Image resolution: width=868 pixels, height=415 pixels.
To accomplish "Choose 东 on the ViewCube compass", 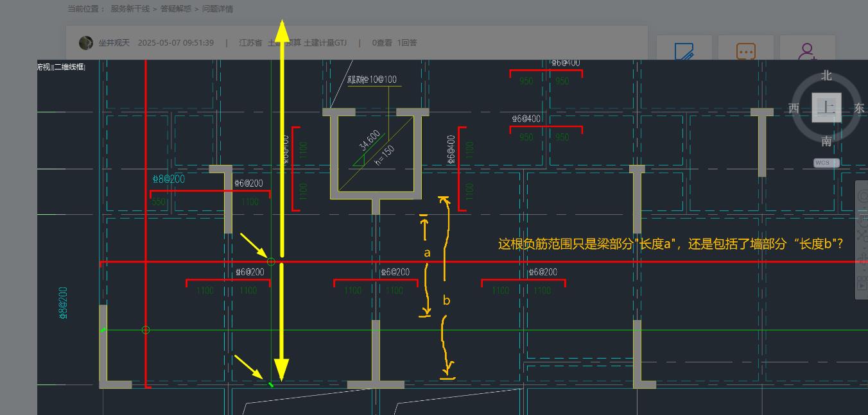I will point(859,108).
